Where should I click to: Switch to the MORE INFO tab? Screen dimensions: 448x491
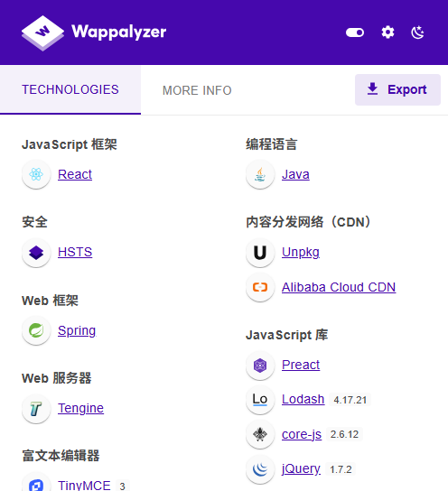point(197,90)
